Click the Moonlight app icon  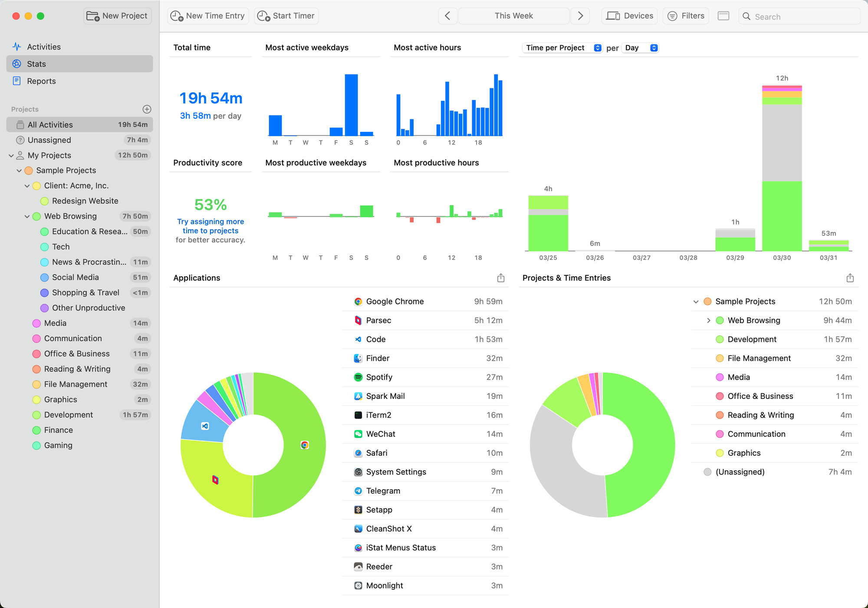[358, 585]
